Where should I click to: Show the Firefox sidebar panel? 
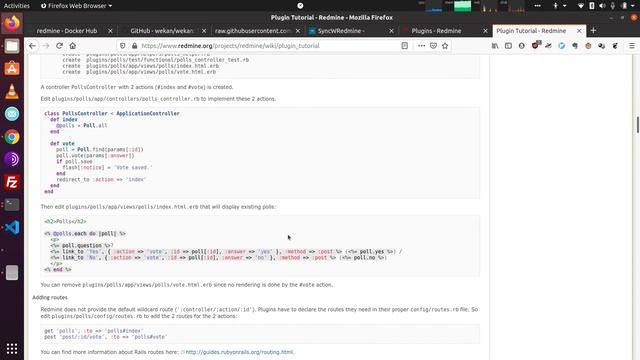pyautogui.click(x=508, y=46)
